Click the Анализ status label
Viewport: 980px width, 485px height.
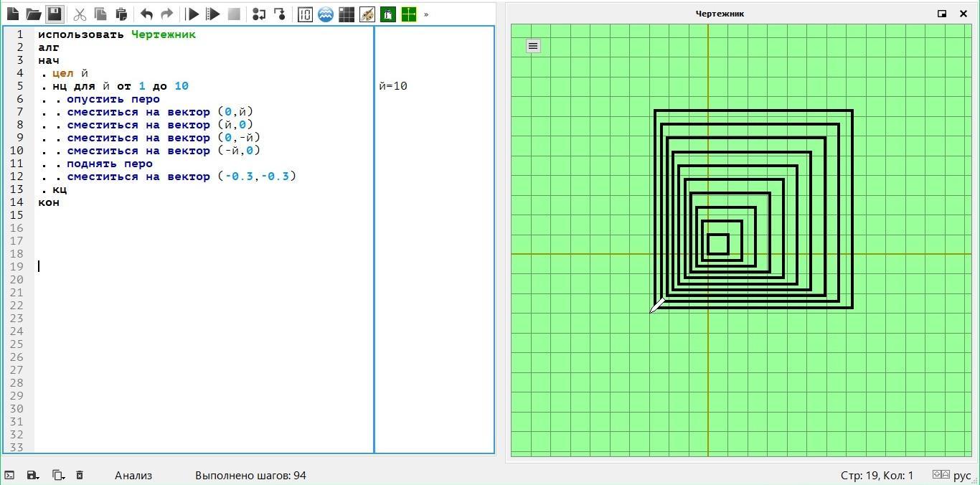tap(133, 475)
